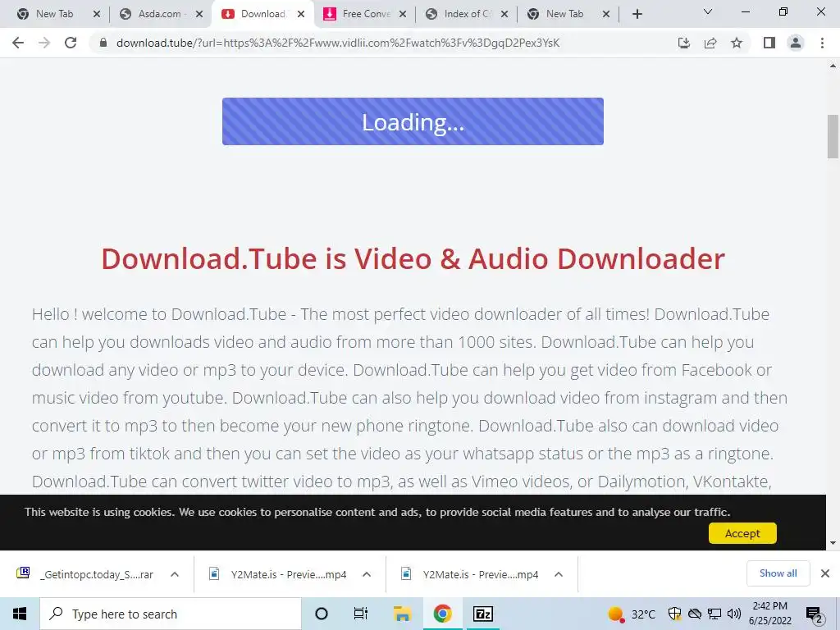This screenshot has width=840, height=630.
Task: Close the Free Converter tab
Action: click(x=403, y=15)
